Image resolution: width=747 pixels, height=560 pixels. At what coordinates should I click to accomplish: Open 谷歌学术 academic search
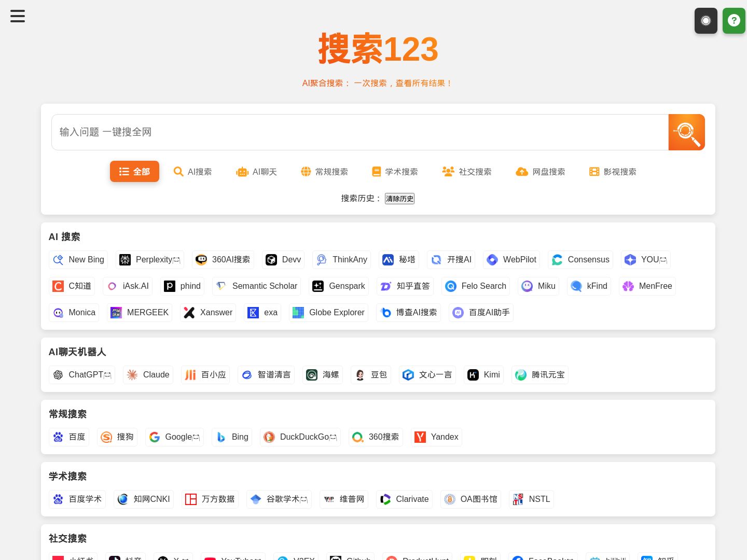pos(279,499)
